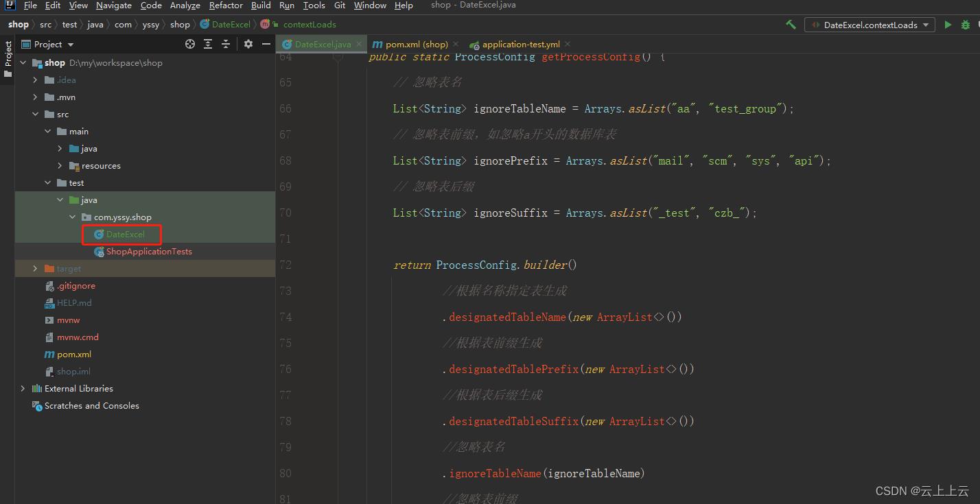The image size is (980, 504).
Task: Click Collapse All icon in Project panel
Action: (226, 44)
